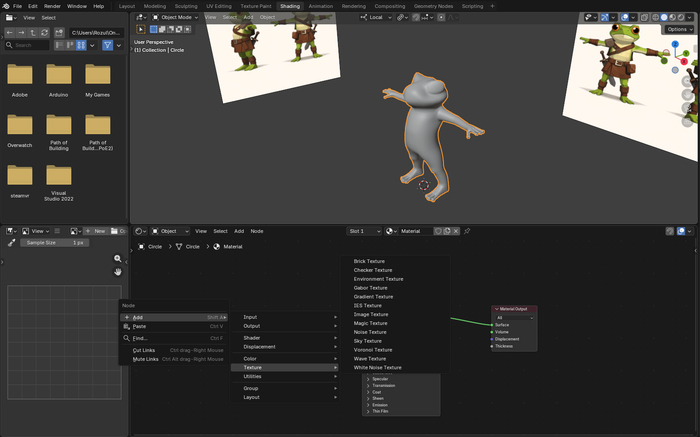
Task: Create new folder in file browser
Action: coord(60,32)
